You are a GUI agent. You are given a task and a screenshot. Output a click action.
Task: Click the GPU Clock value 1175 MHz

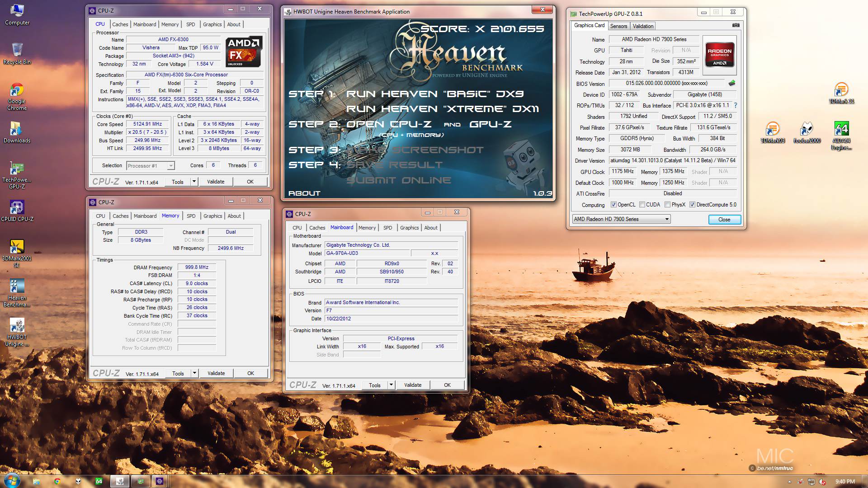point(623,172)
